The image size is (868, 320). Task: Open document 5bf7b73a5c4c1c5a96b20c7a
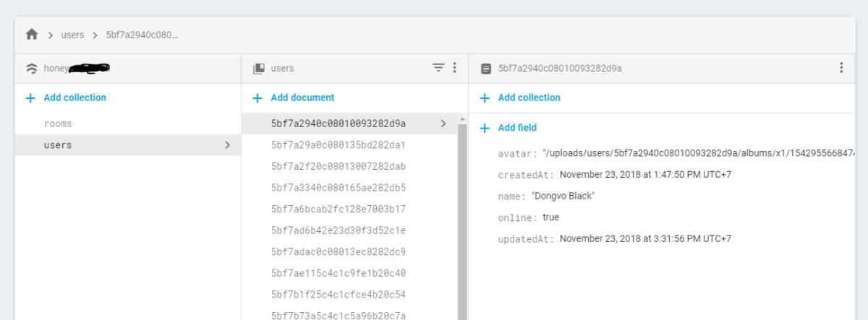338,316
